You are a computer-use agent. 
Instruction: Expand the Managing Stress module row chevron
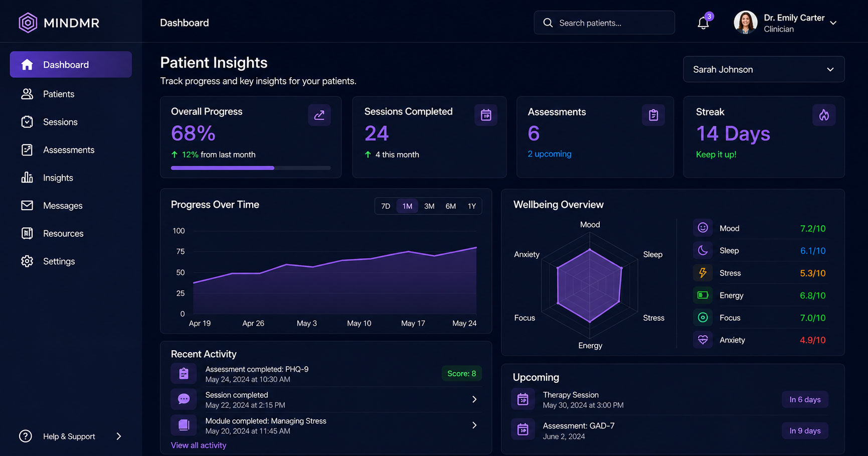click(x=474, y=425)
